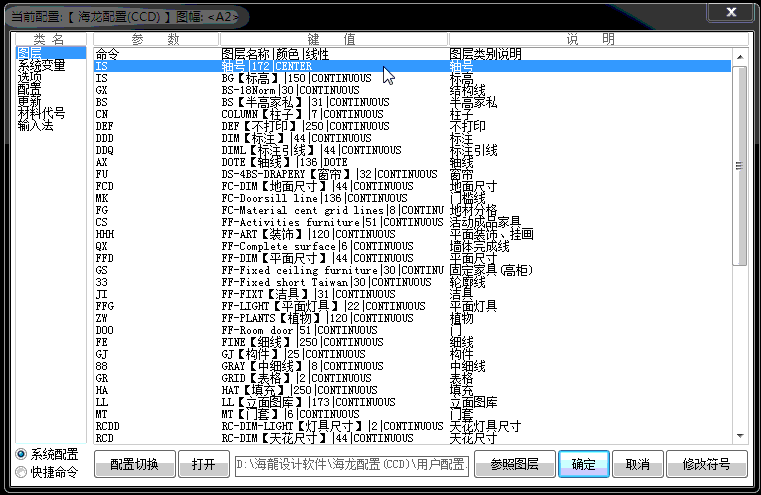
Task: Click description 固定家具(高柜)
Action: point(491,270)
